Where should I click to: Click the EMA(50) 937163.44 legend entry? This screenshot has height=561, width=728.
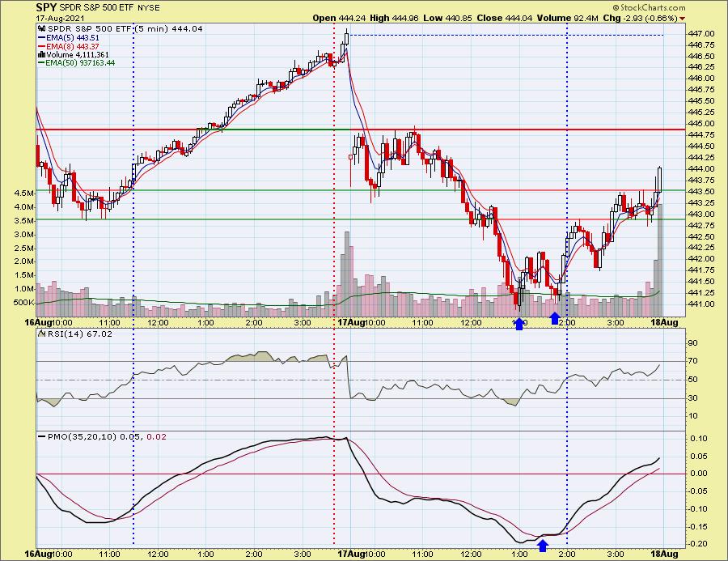pos(77,63)
